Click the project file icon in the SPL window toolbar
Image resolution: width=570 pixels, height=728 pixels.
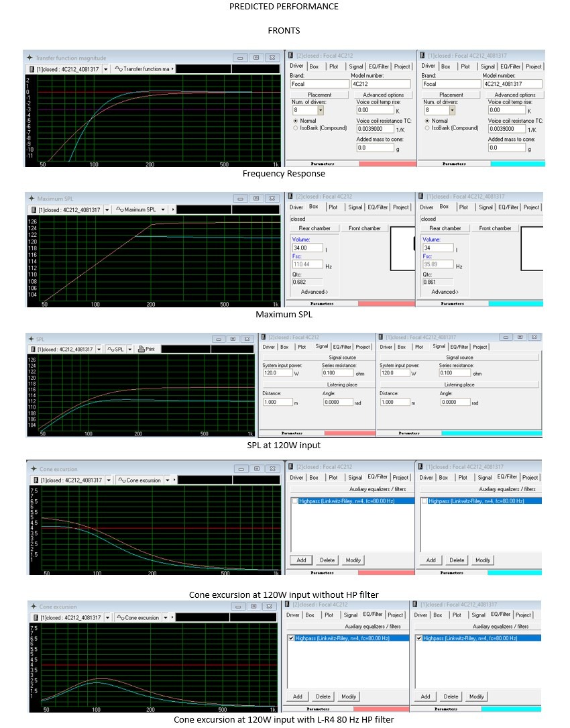[x=33, y=349]
